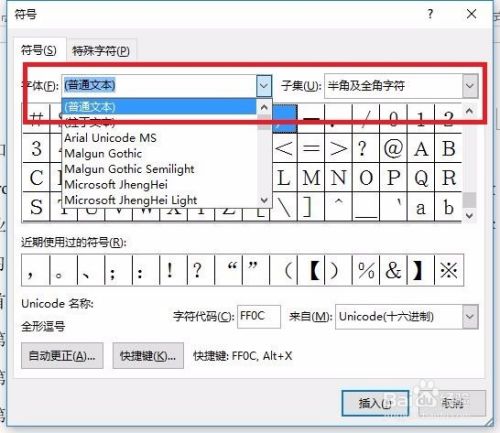This screenshot has height=433, width=500.
Task: Select lowercase b in the symbol grid
Action: pos(448,206)
